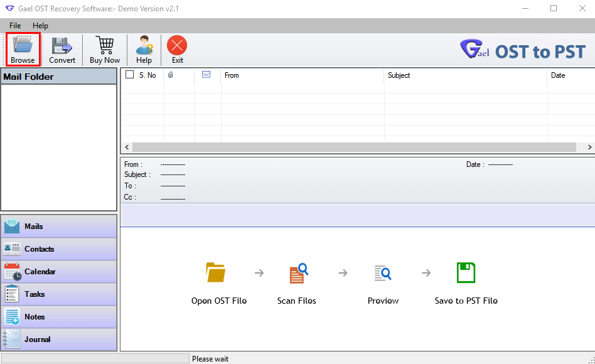Click the Open OST File label
The width and height of the screenshot is (595, 364).
(x=219, y=301)
